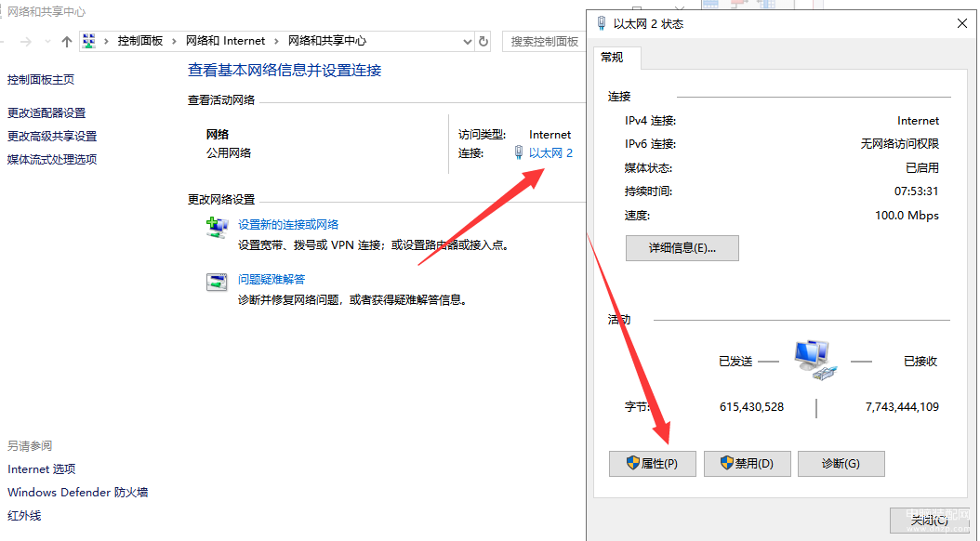Click the 已启用 media state value
980x541 pixels.
point(922,167)
